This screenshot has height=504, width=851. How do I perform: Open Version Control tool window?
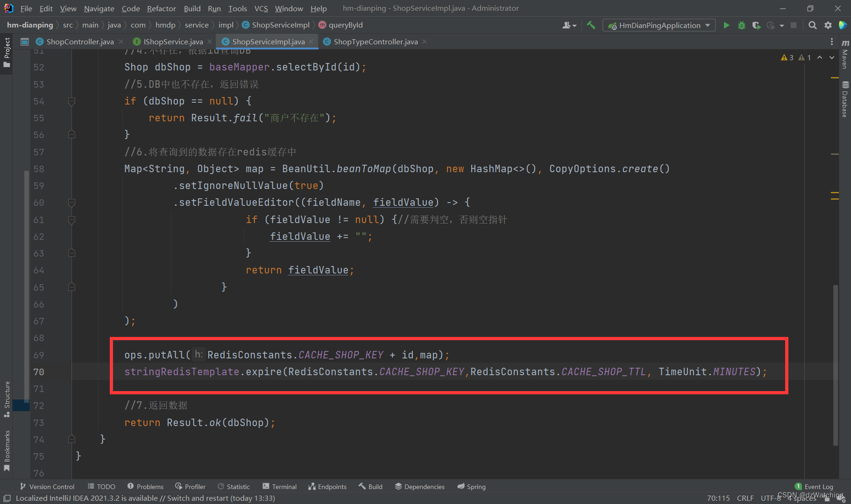pos(47,486)
